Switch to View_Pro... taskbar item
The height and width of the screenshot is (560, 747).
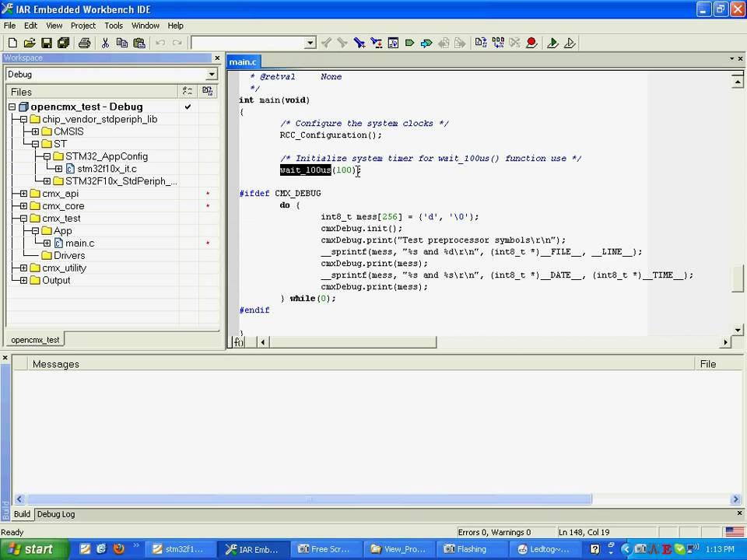[398, 549]
